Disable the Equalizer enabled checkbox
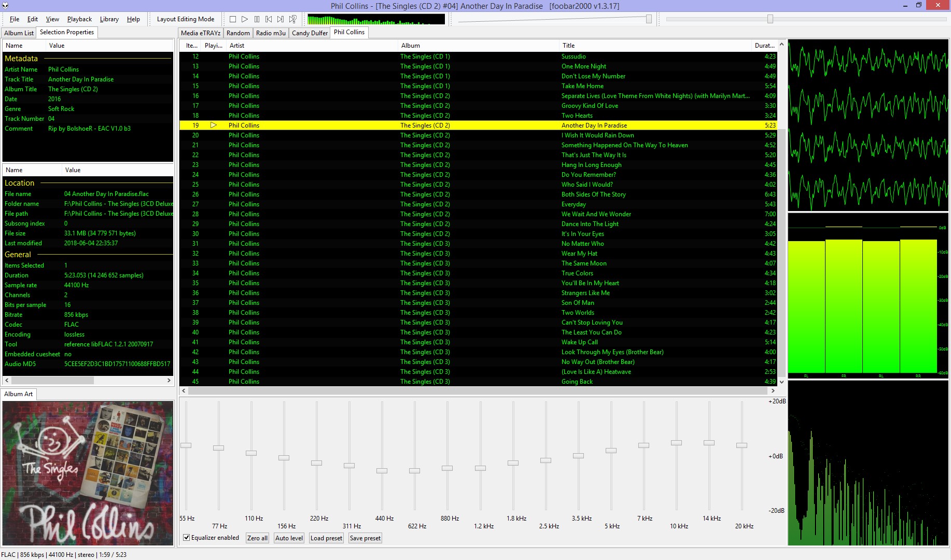This screenshot has width=951, height=560. 187,538
